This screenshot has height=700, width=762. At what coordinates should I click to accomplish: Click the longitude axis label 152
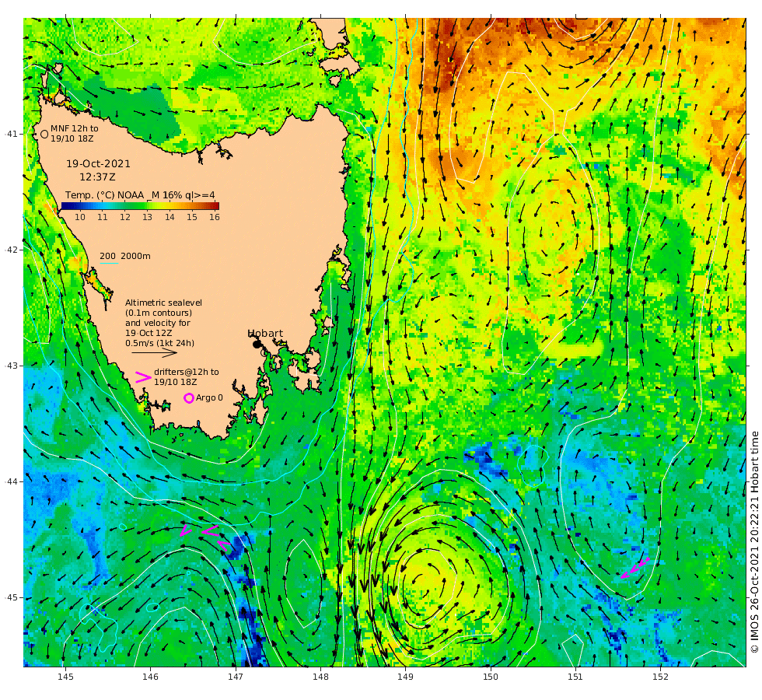pyautogui.click(x=660, y=677)
